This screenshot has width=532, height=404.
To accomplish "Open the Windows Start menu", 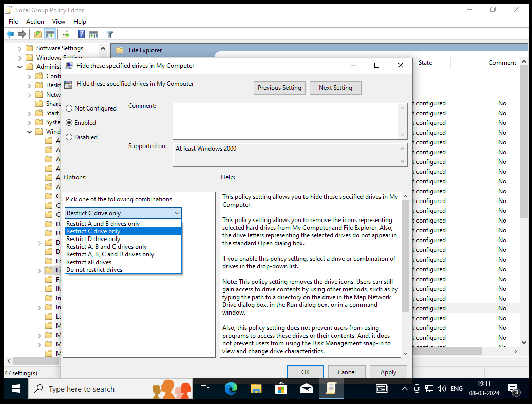I will [x=15, y=389].
